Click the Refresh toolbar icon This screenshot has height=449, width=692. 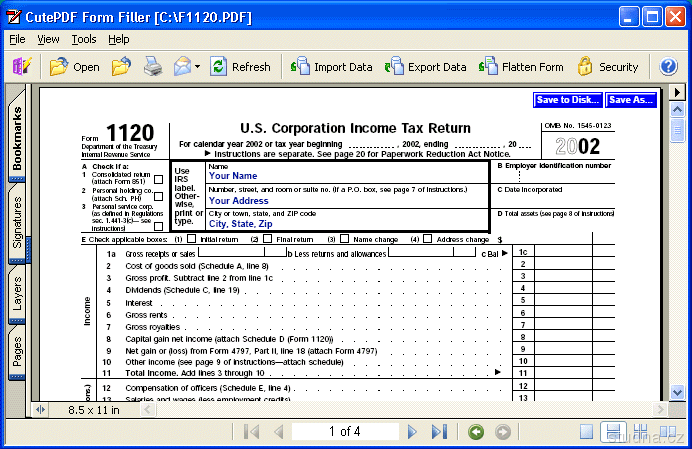pos(217,67)
